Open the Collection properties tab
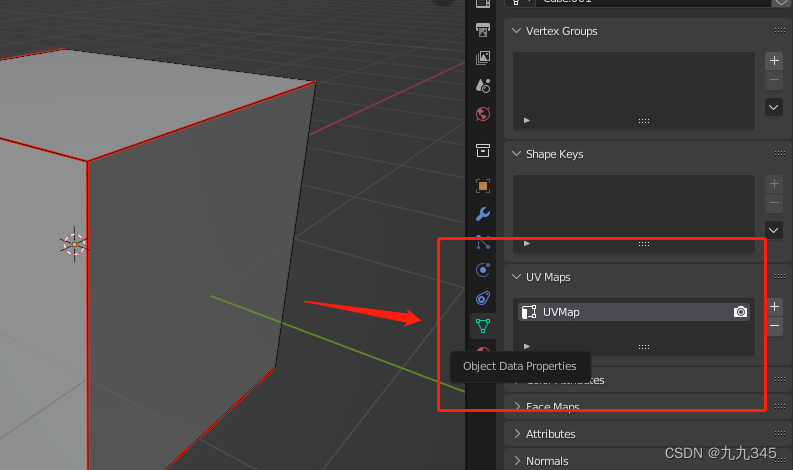The width and height of the screenshot is (793, 470). point(483,150)
